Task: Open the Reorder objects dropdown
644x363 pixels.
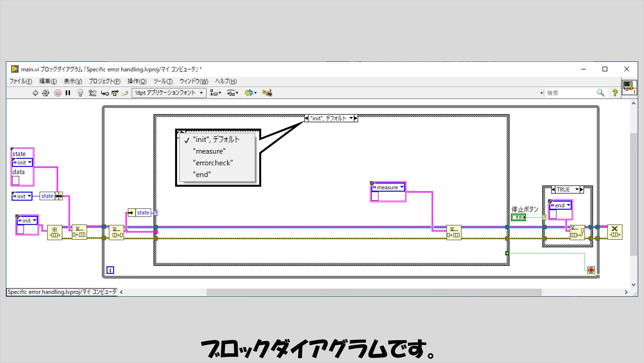Action: [x=251, y=93]
